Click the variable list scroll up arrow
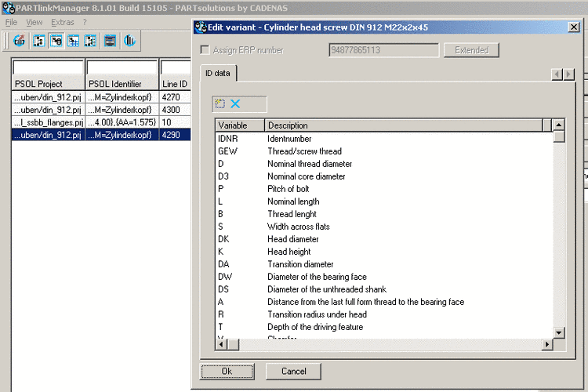This screenshot has height=392, width=588. pyautogui.click(x=559, y=125)
